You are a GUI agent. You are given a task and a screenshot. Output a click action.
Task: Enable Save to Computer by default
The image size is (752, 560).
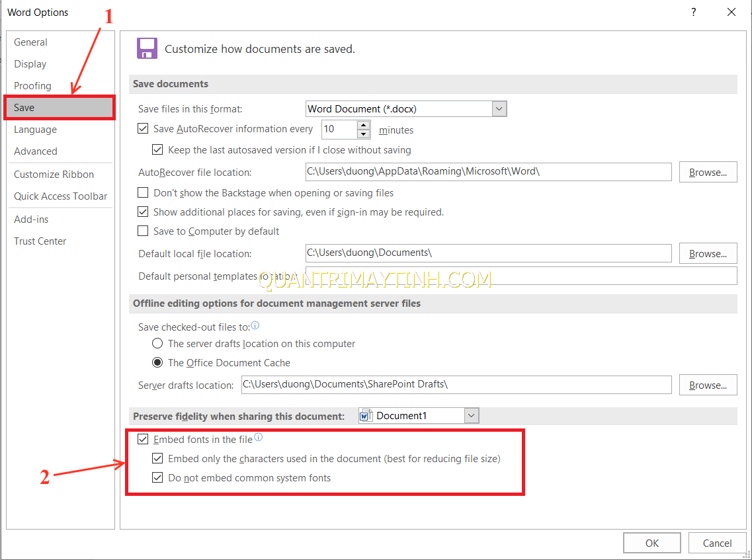click(x=143, y=231)
